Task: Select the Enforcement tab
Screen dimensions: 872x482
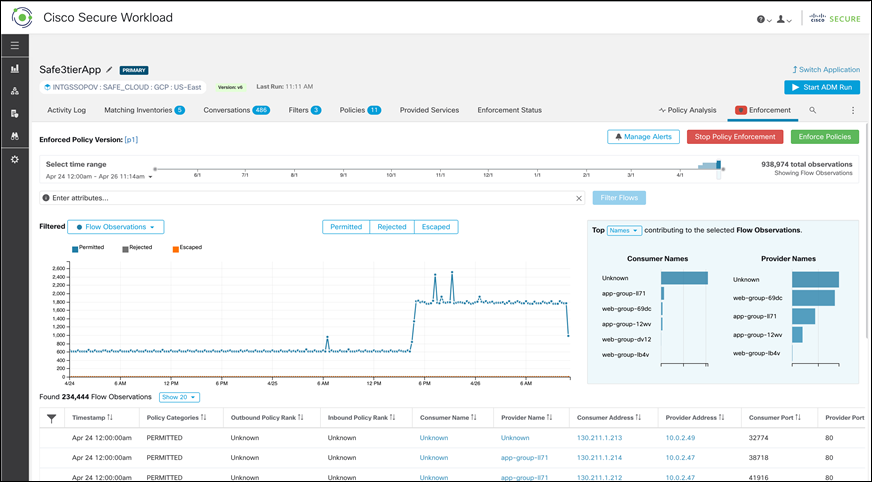Action: 762,110
